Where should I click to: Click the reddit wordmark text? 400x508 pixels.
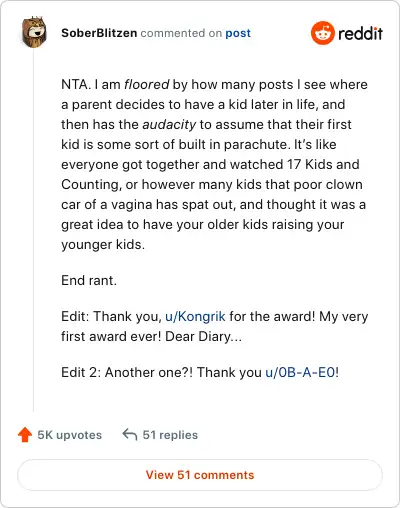pyautogui.click(x=360, y=33)
